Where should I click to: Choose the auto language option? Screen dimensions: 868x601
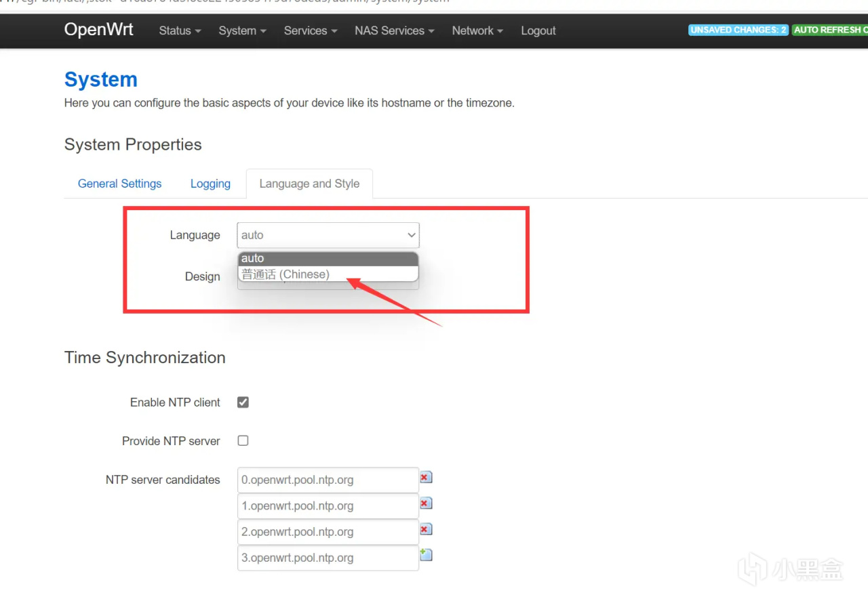(x=328, y=258)
